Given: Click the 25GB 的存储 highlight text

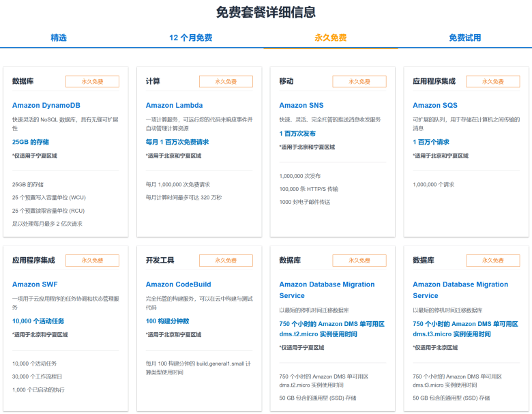Looking at the screenshot, I should coord(31,142).
